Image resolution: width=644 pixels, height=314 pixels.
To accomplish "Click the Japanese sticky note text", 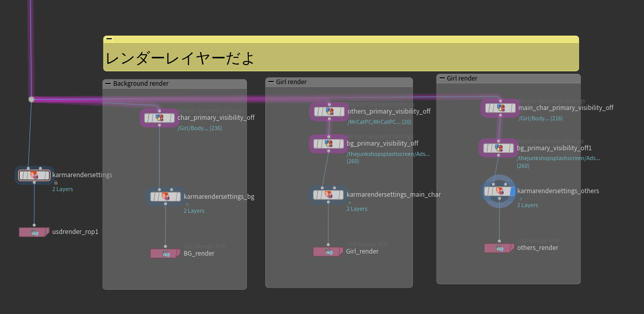I will click(179, 58).
